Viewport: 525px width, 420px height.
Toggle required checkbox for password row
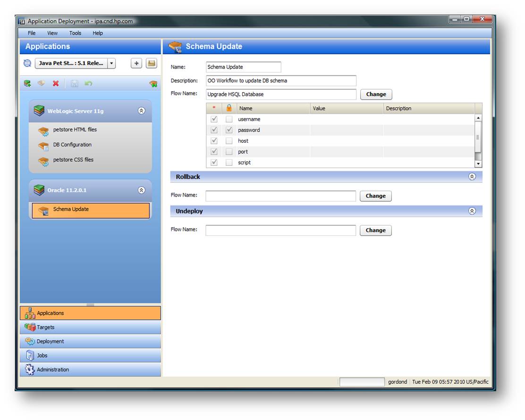[x=214, y=130]
